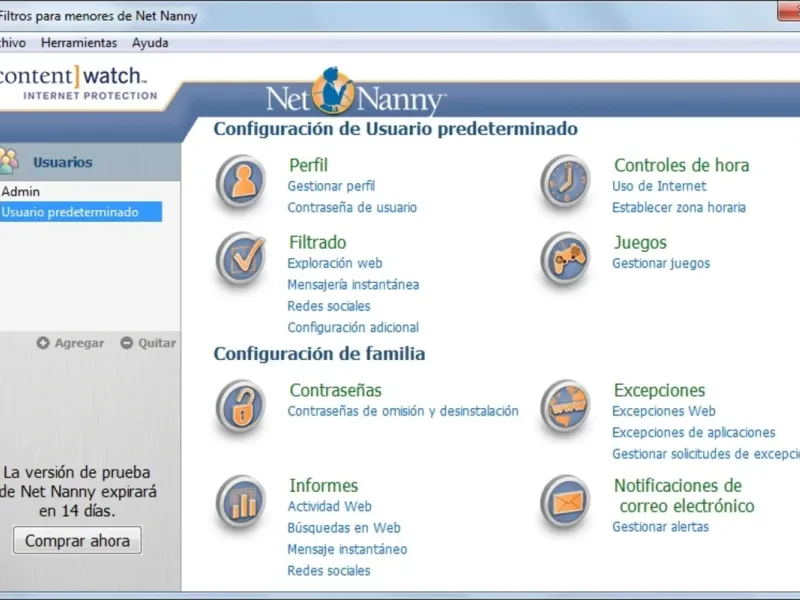Click the Juegos gamepad icon
800x600 pixels.
(565, 258)
